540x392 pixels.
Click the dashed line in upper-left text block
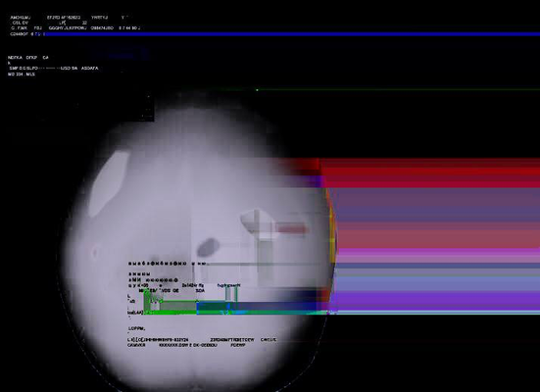(x=49, y=69)
